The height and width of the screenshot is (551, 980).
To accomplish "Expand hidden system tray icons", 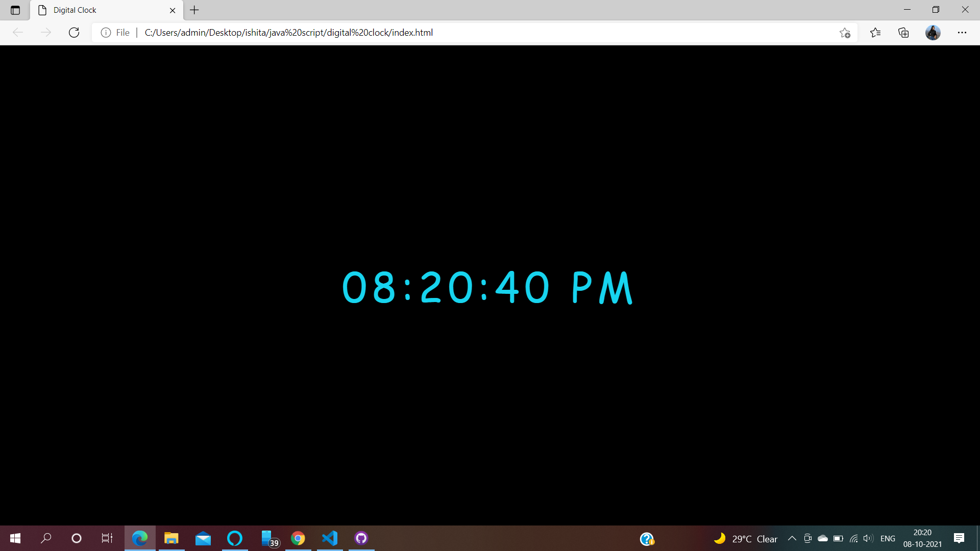I will (792, 538).
